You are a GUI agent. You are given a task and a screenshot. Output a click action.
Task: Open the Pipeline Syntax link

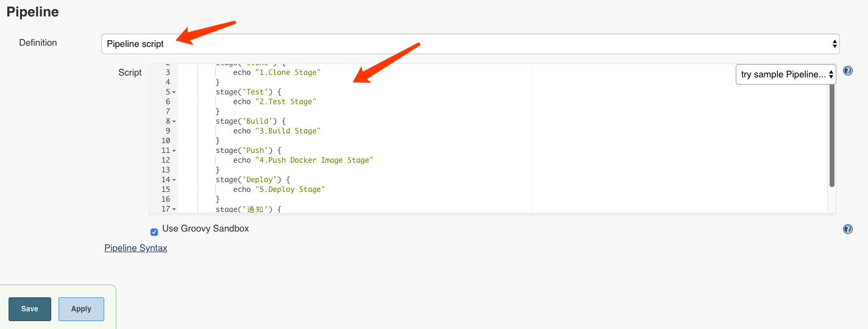pyautogui.click(x=136, y=248)
